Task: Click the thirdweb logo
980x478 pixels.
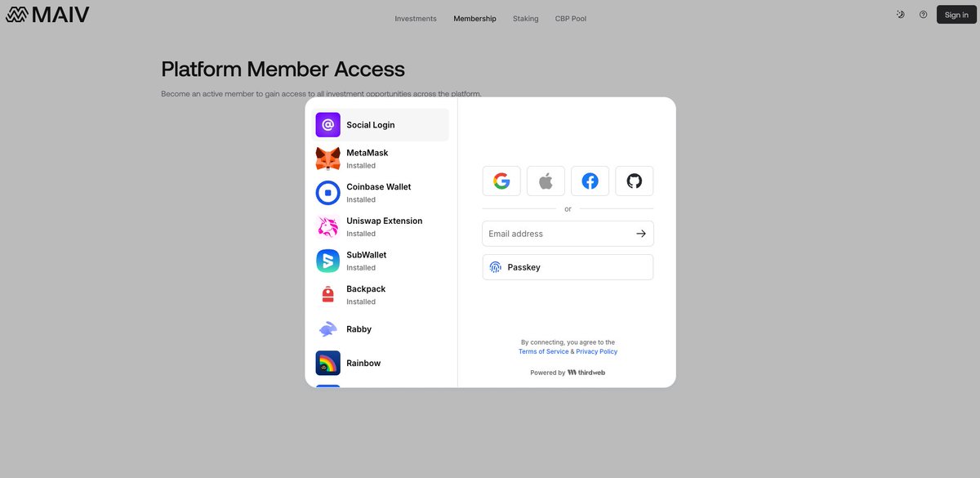Action: pos(586,373)
